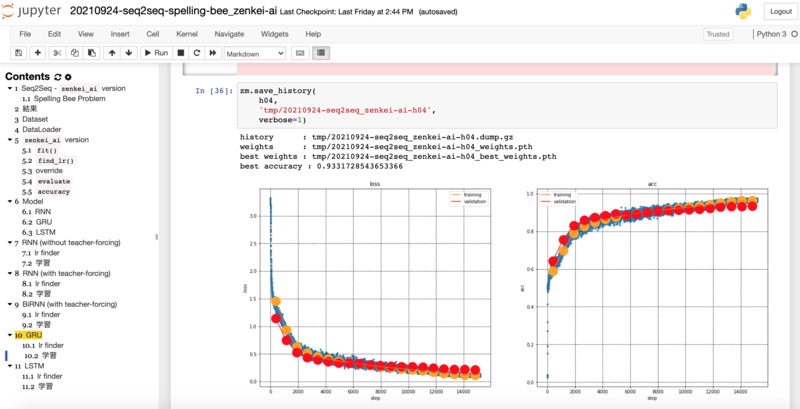Toggle the table of contents sidebar button
Screen dimensions: 800x409
tap(321, 52)
